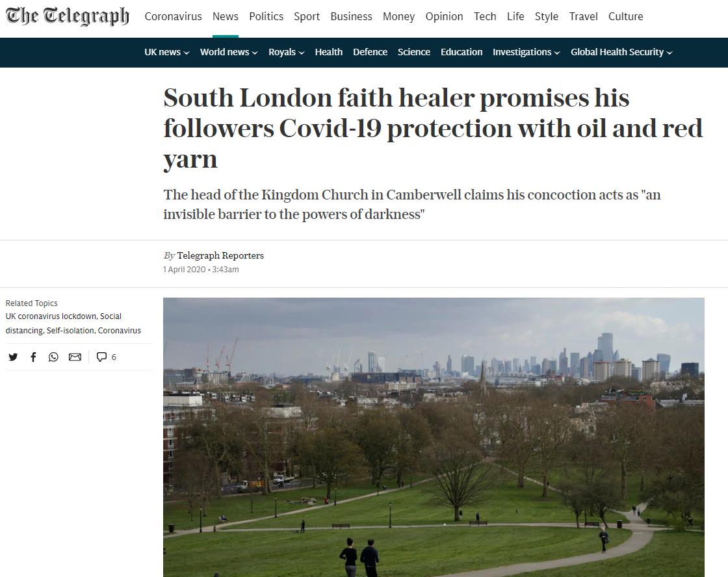This screenshot has height=577, width=728.
Task: Open the Culture section
Action: tap(625, 16)
